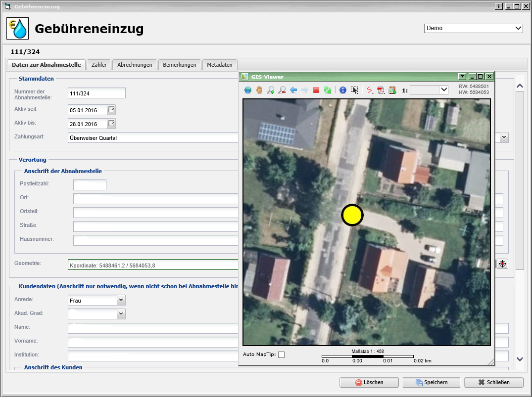Select the zoom out magnifier tool
Image resolution: width=532 pixels, height=397 pixels.
click(282, 90)
